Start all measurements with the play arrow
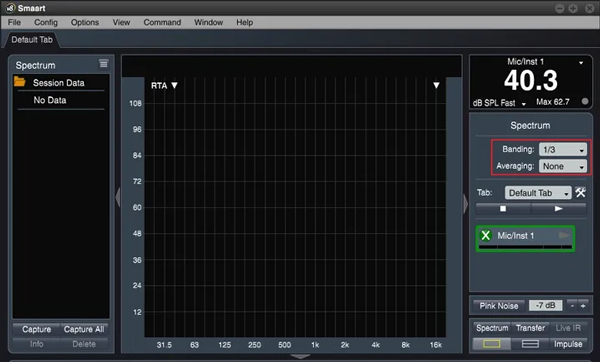This screenshot has width=600, height=362. (559, 209)
